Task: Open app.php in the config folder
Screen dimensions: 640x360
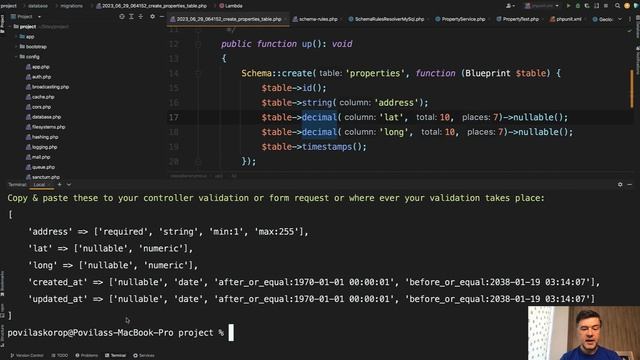Action: click(x=38, y=67)
